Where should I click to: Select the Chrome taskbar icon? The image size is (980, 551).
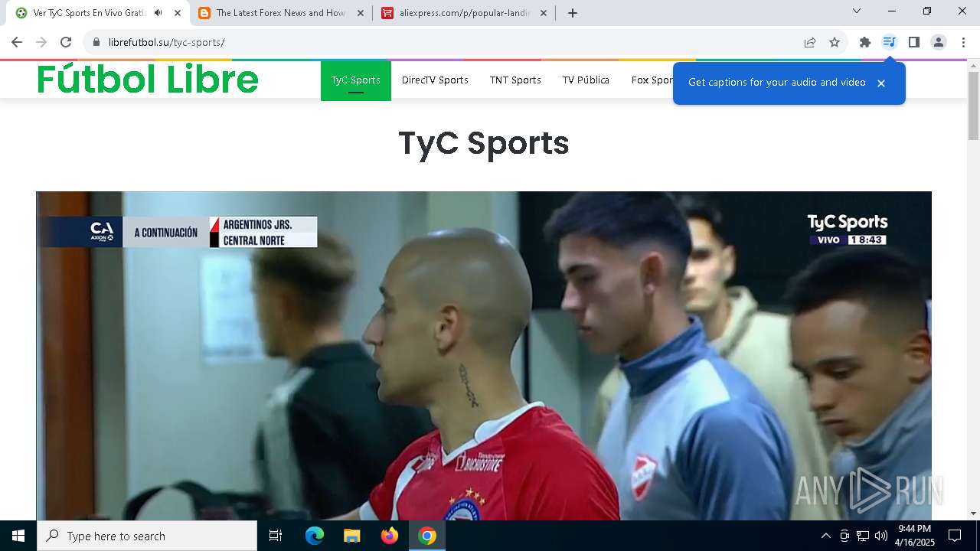point(427,536)
